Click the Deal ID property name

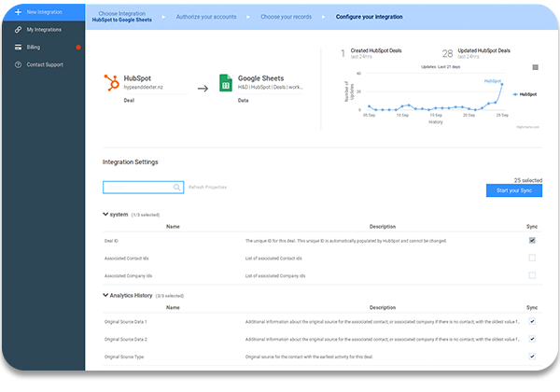[111, 241]
